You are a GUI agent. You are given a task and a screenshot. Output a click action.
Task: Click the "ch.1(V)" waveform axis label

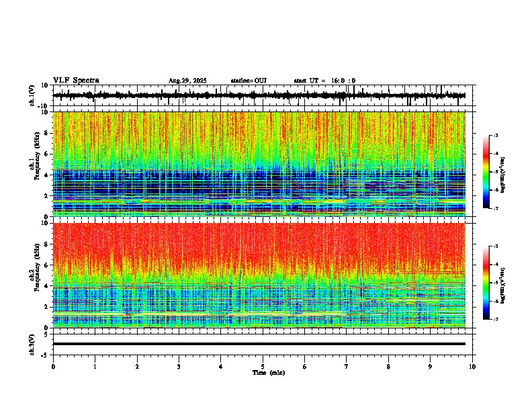tap(32, 95)
